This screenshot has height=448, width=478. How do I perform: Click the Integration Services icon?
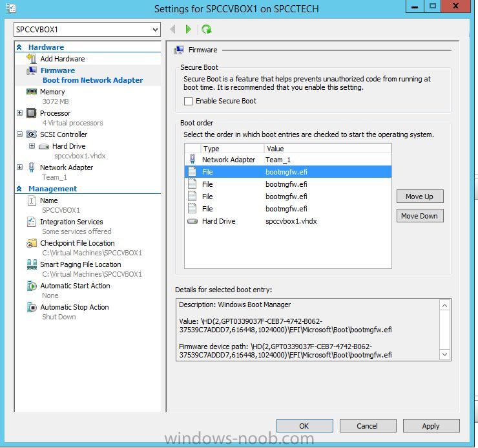(x=32, y=222)
